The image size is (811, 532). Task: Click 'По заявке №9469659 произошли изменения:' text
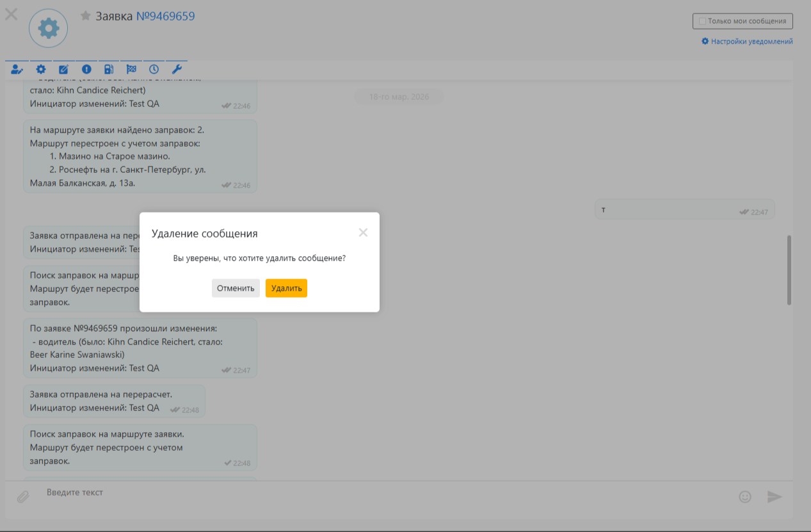[x=124, y=328]
